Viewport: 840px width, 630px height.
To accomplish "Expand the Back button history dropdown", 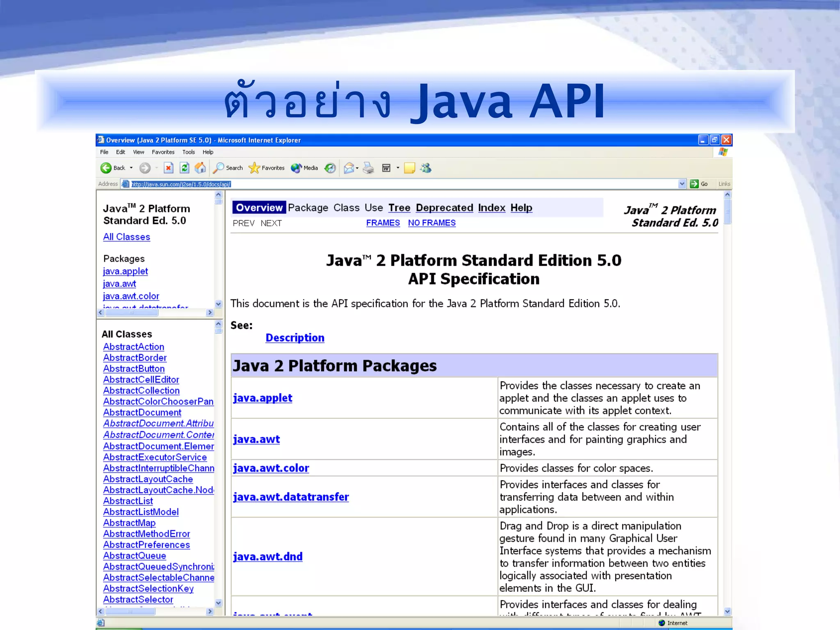I will click(131, 168).
